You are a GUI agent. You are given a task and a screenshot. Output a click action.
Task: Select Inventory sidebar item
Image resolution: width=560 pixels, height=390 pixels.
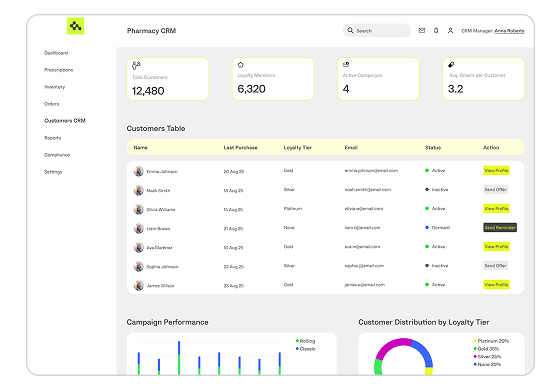[x=55, y=87]
